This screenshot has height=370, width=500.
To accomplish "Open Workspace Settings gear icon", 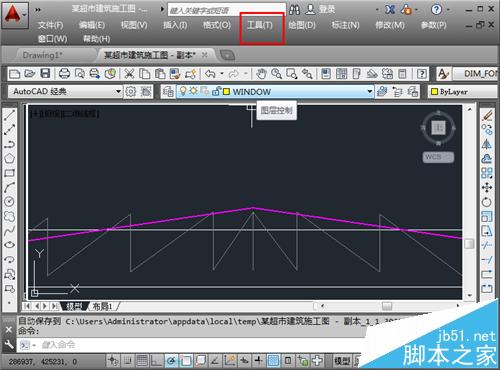I will 131,91.
